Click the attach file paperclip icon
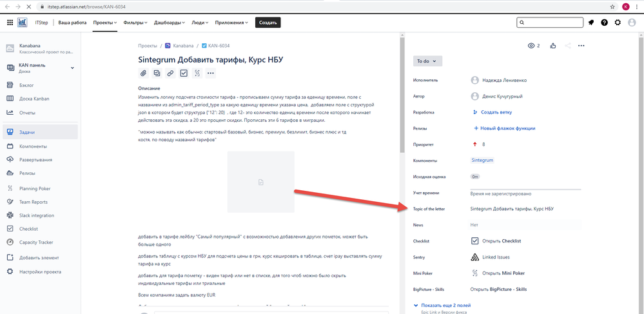644x314 pixels. tap(143, 73)
